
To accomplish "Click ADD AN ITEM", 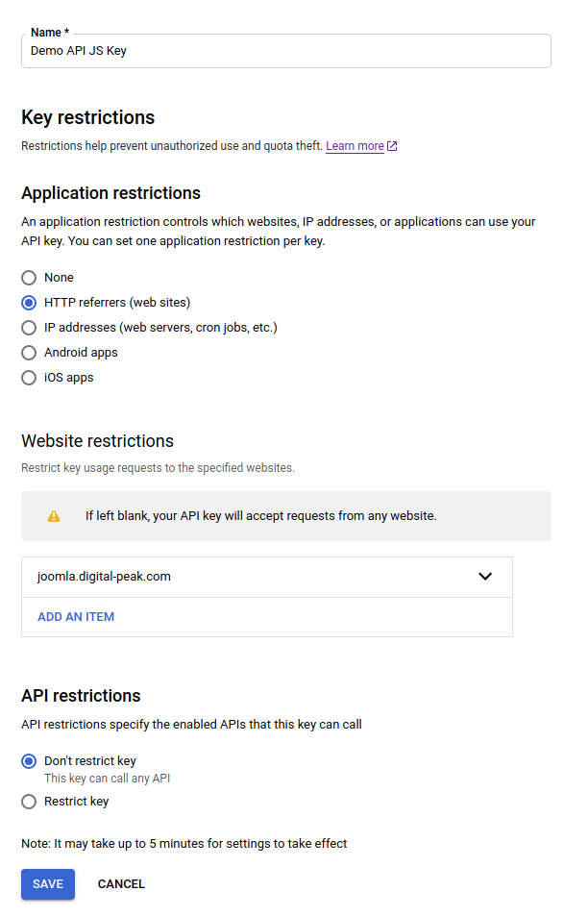I will point(76,617).
